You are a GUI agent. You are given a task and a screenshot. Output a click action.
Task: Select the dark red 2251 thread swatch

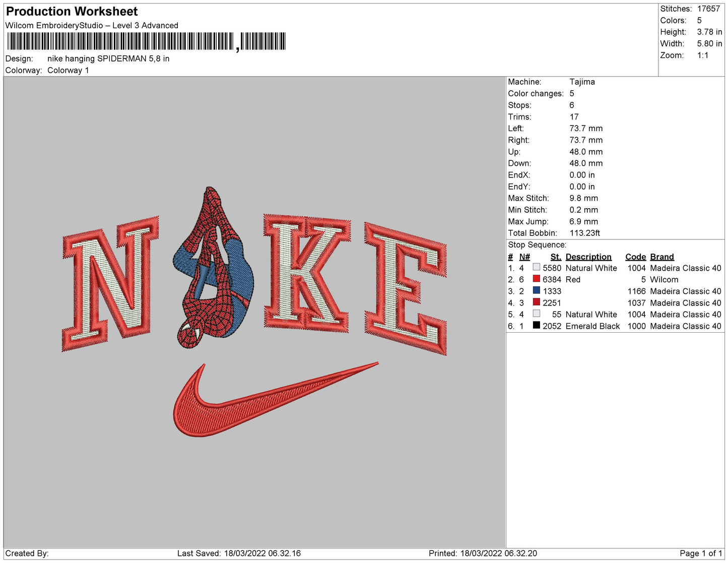[536, 302]
